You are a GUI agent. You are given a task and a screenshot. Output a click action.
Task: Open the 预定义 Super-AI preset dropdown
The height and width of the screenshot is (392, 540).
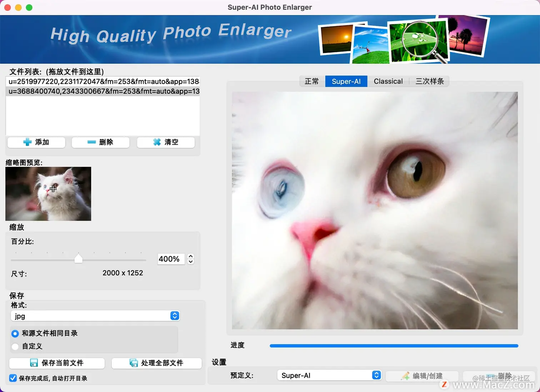click(x=329, y=375)
